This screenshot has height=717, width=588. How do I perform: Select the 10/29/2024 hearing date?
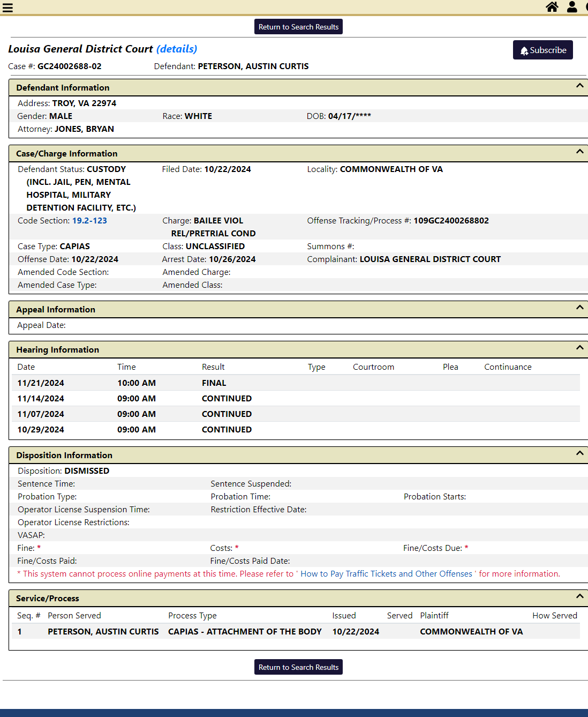[x=41, y=430]
